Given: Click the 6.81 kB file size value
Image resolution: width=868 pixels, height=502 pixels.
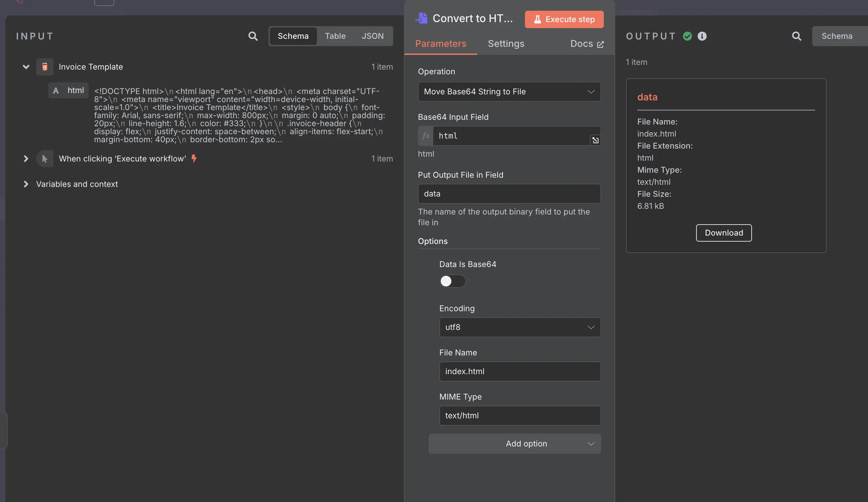Looking at the screenshot, I should (x=650, y=206).
